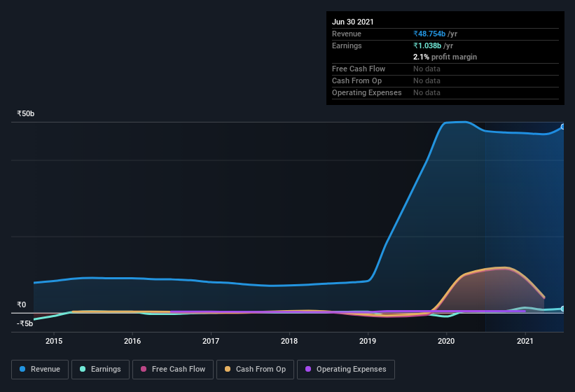Click Free Cash Flow row in tooltip

click(445, 69)
